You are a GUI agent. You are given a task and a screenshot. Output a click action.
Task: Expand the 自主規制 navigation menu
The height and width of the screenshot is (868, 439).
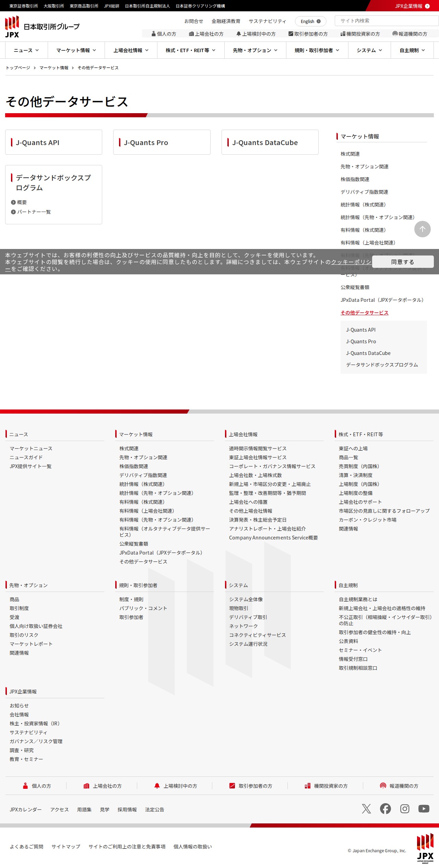(412, 50)
